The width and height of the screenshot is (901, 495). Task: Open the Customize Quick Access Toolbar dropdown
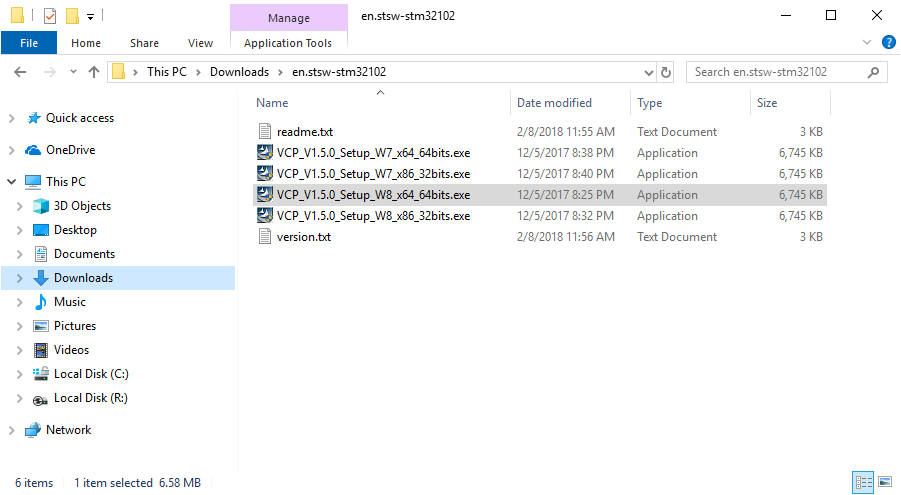point(90,16)
